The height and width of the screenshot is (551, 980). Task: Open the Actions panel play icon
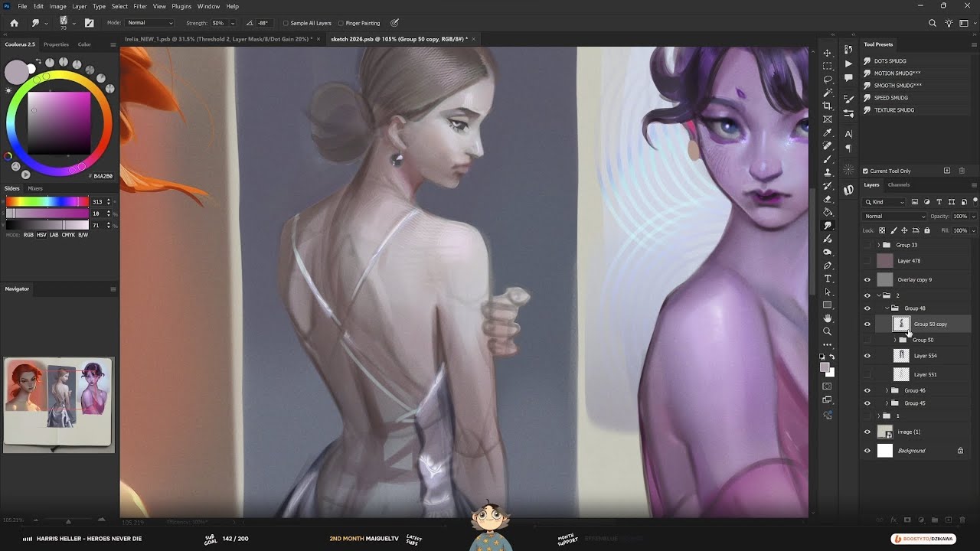tap(848, 64)
